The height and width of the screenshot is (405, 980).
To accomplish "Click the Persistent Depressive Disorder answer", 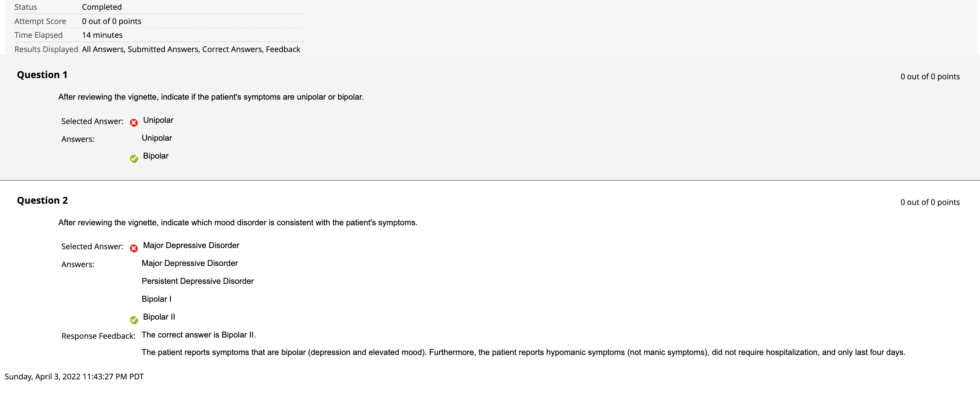I will tap(198, 281).
